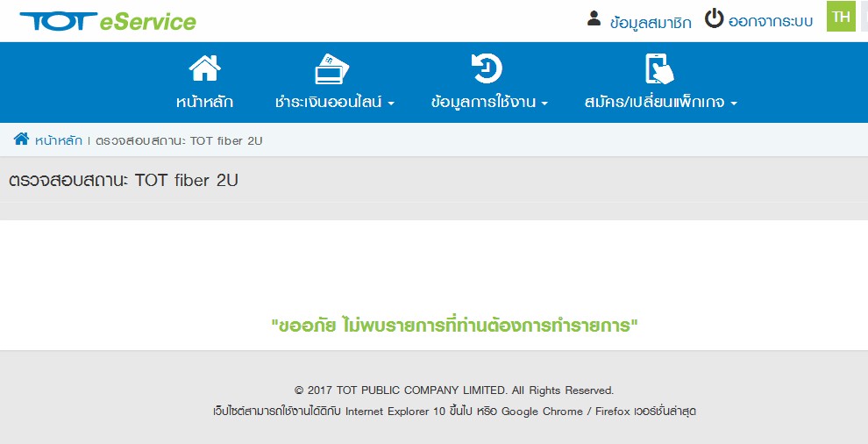The image size is (868, 444).
Task: Expand สมัคร/เปลี่ยนแพ็กเกจ dropdown menu
Action: click(661, 102)
